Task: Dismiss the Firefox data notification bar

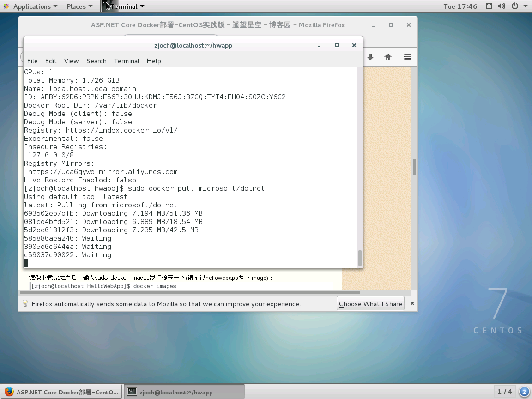Action: [412, 303]
